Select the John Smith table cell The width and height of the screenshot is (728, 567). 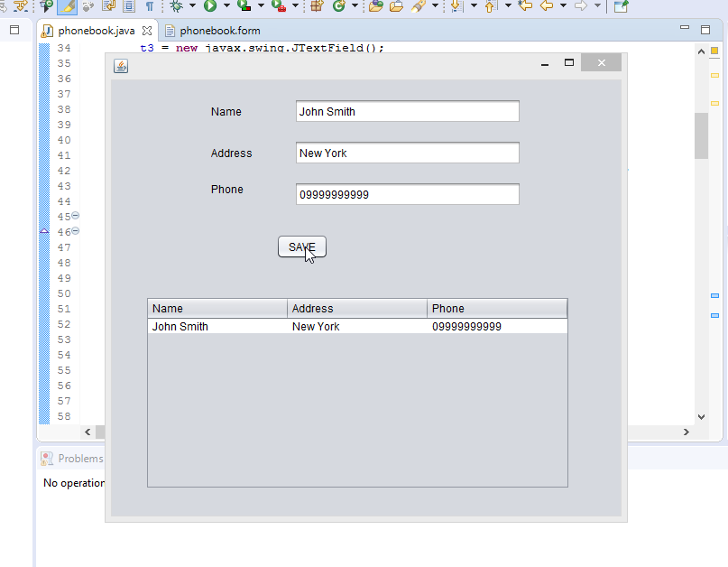217,327
